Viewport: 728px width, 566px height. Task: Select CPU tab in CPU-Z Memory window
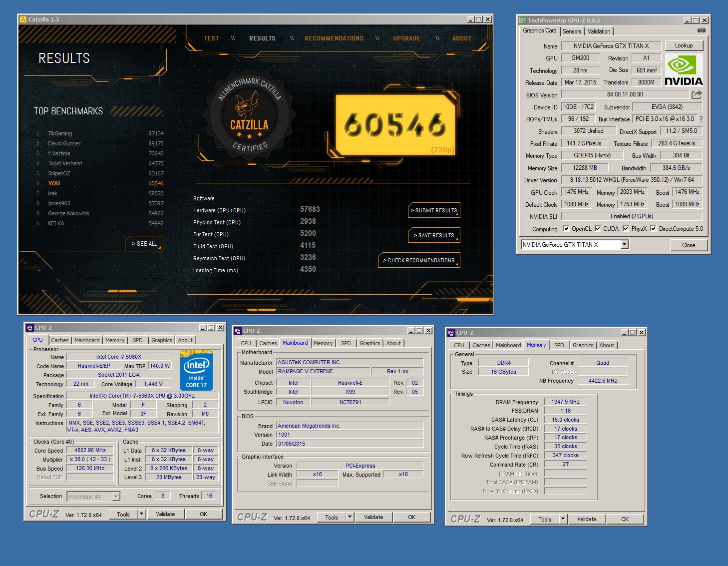[459, 345]
